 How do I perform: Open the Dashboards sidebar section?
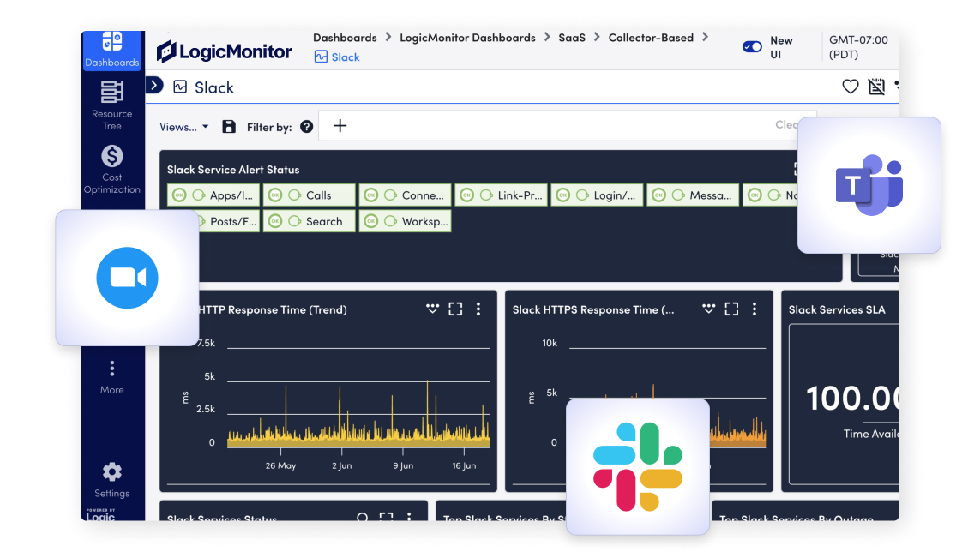click(x=111, y=50)
